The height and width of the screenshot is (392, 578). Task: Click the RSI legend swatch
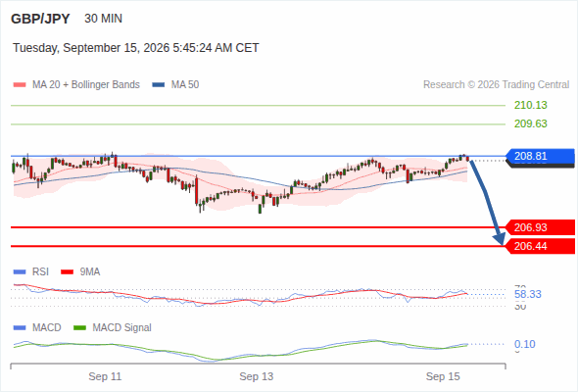pos(20,272)
